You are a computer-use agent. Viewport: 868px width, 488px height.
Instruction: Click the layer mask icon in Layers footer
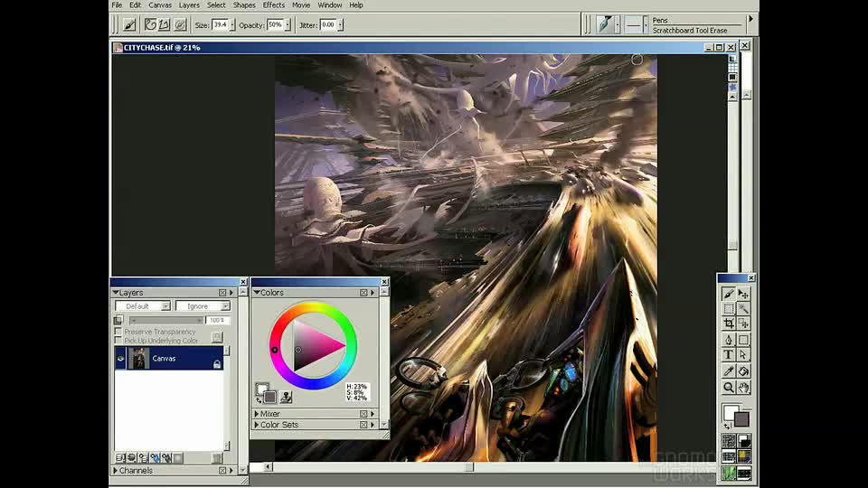point(178,457)
